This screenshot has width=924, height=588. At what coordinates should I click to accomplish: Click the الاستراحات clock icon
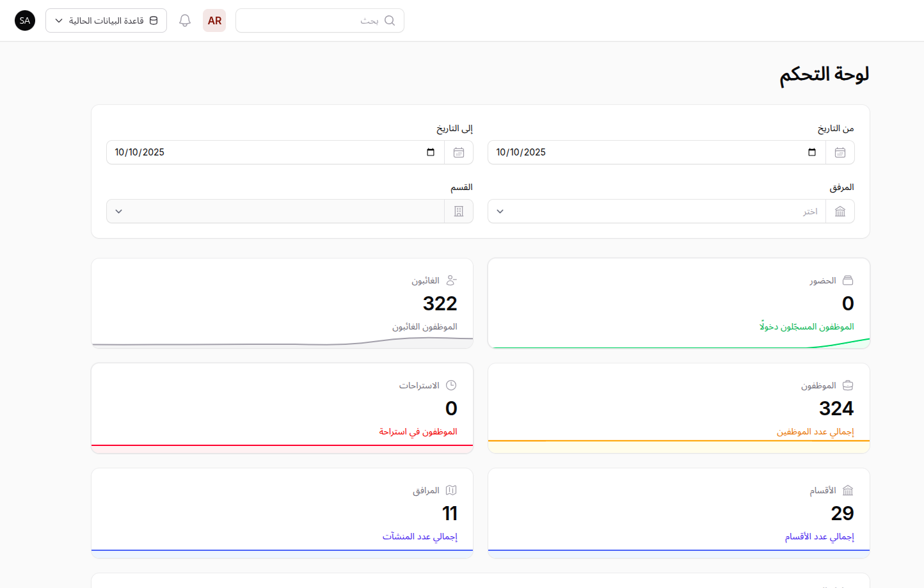click(x=451, y=385)
